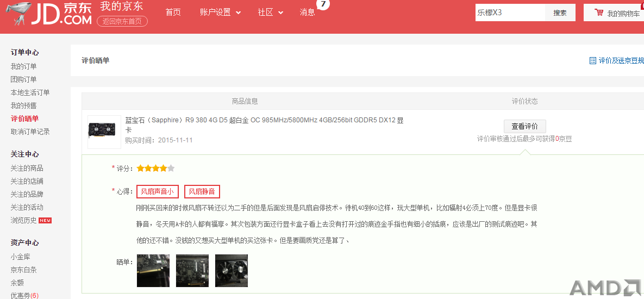
Task: Click the rules list icon beside 评价及送京豆规则
Action: tap(593, 61)
